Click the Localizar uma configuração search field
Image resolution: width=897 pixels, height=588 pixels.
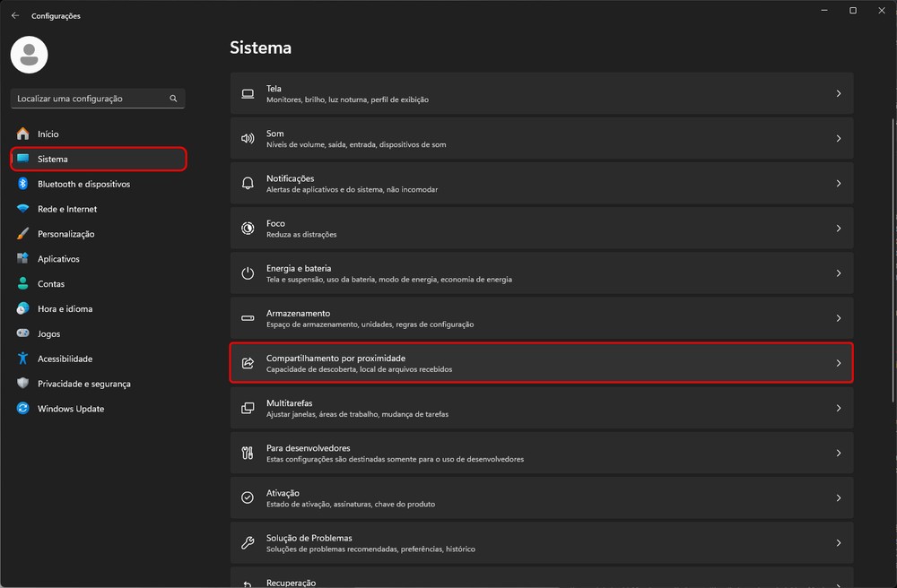pyautogui.click(x=90, y=99)
